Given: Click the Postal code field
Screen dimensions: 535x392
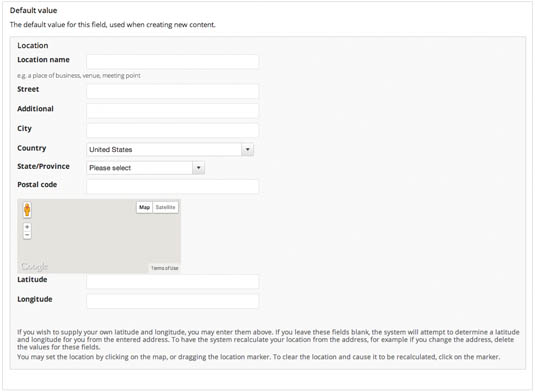Looking at the screenshot, I should tap(172, 186).
